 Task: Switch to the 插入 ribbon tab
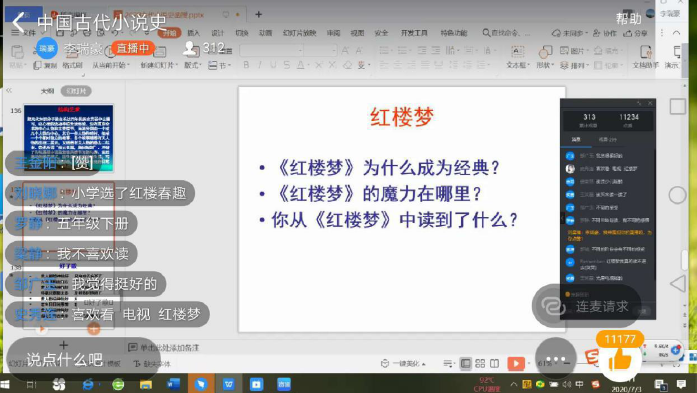point(193,33)
